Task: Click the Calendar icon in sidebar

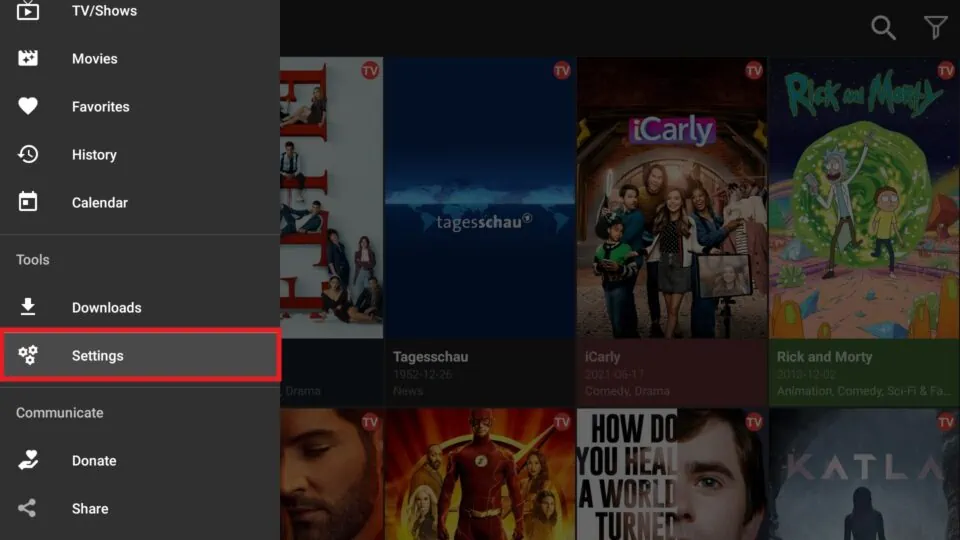Action: pos(28,201)
